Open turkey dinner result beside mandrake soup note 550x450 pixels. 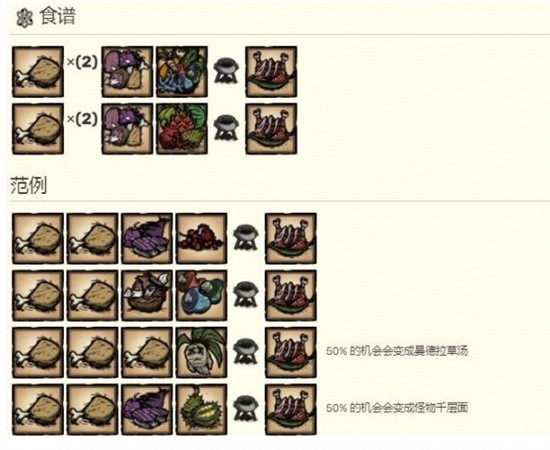click(x=290, y=352)
